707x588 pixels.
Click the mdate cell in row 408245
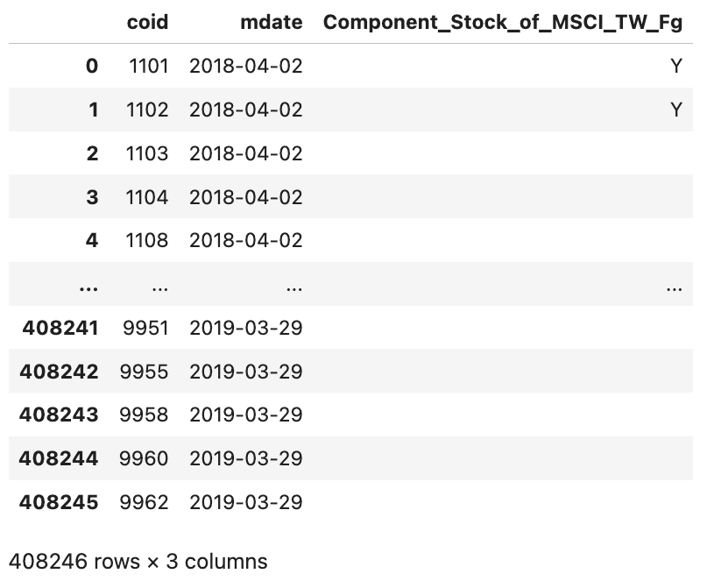click(x=245, y=502)
